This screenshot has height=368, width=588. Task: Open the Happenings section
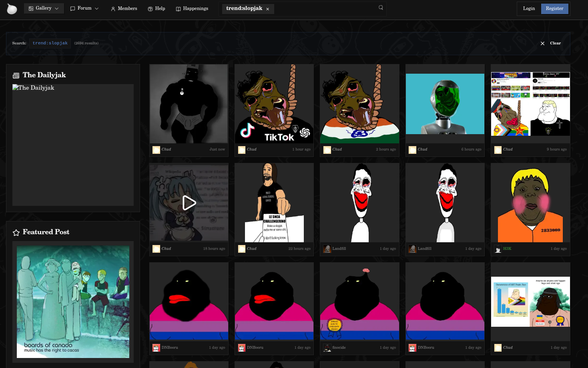click(x=192, y=8)
